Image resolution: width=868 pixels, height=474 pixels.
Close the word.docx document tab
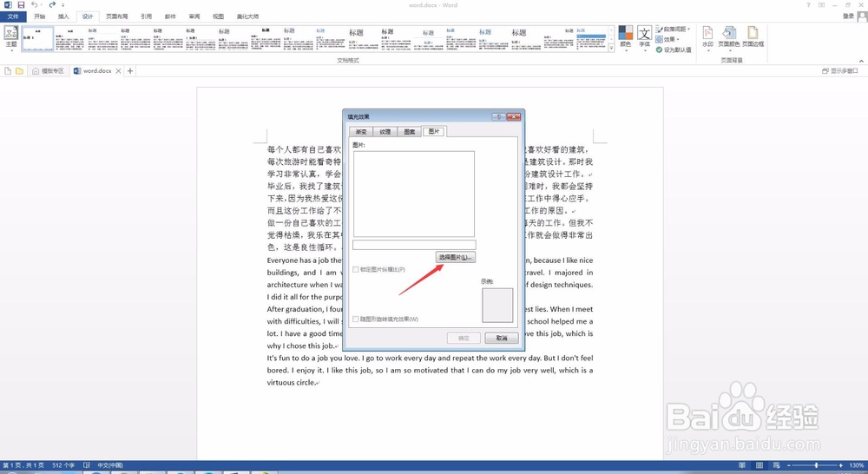[118, 71]
